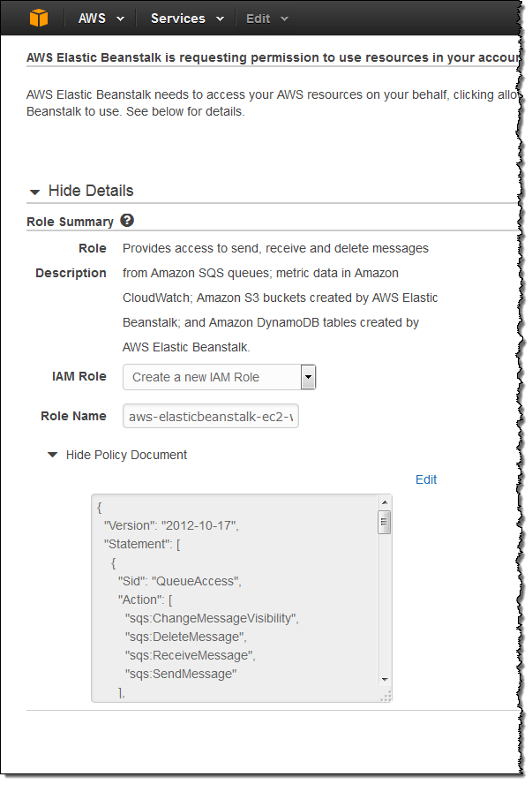Click into the Role Name field

211,416
